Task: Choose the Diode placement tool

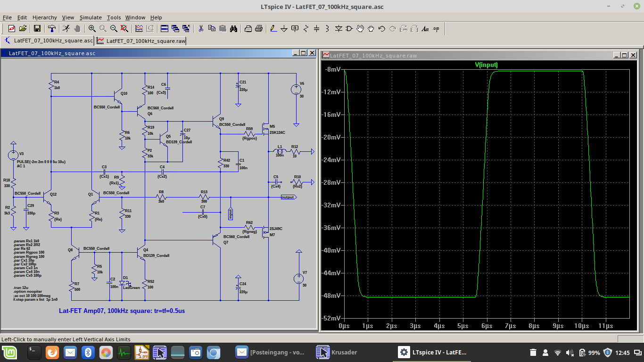Action: pyautogui.click(x=339, y=29)
